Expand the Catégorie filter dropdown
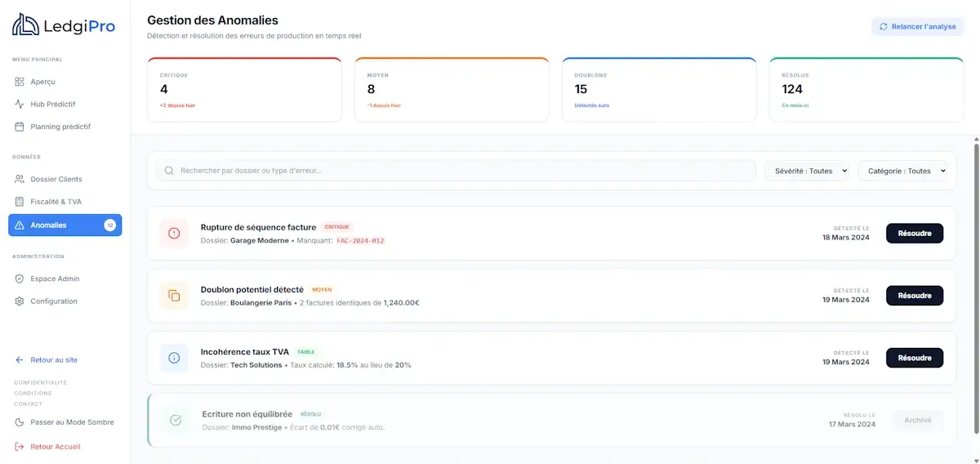Viewport: 980px width, 464px height. pos(906,171)
